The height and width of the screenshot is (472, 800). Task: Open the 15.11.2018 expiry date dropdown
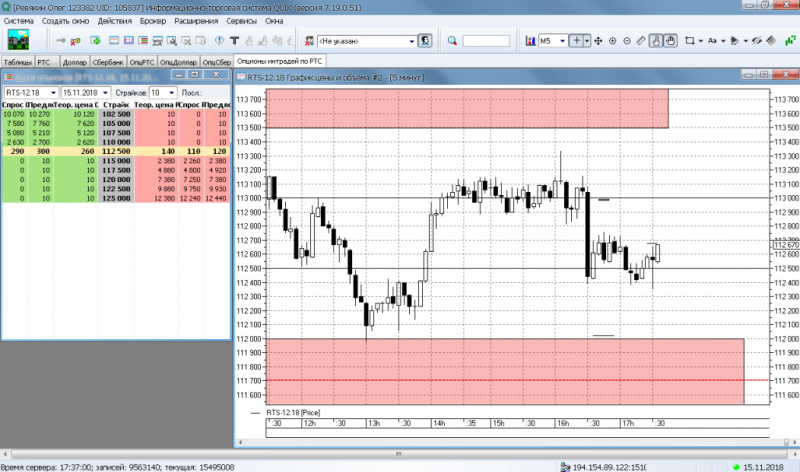[x=105, y=93]
